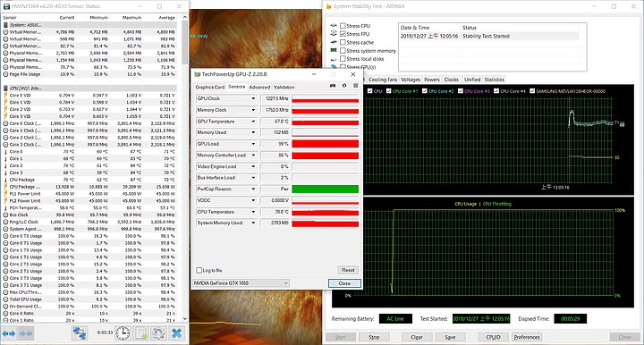
Task: Open AIDA64 Cooling Fans tab
Action: point(383,80)
